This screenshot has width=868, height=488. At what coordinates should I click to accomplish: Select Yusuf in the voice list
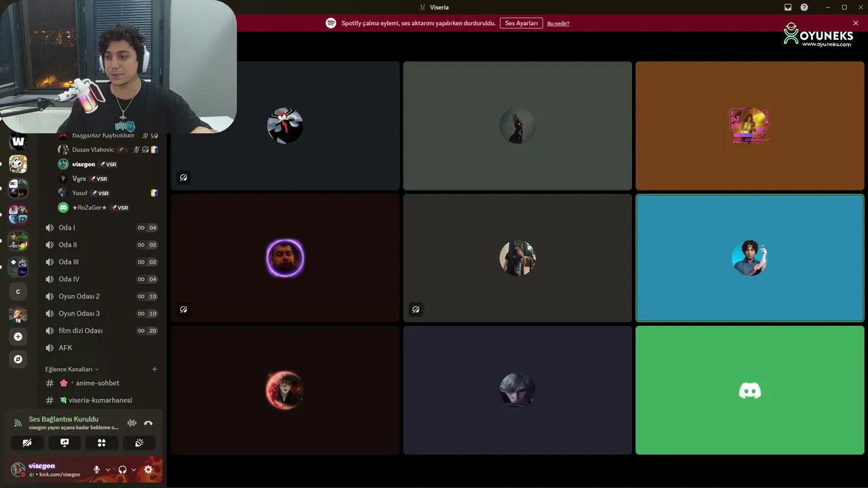point(108,193)
